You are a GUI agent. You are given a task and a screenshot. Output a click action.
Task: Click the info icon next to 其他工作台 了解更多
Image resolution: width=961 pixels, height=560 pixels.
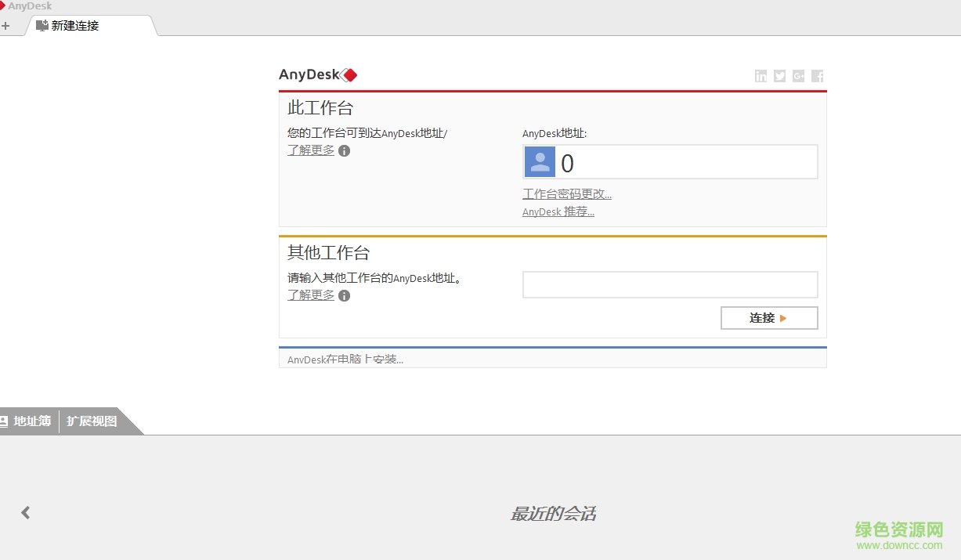(344, 295)
